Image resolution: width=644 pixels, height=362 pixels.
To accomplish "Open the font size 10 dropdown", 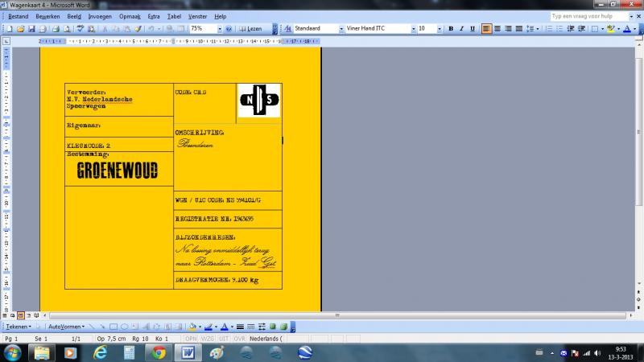I will coord(439,29).
